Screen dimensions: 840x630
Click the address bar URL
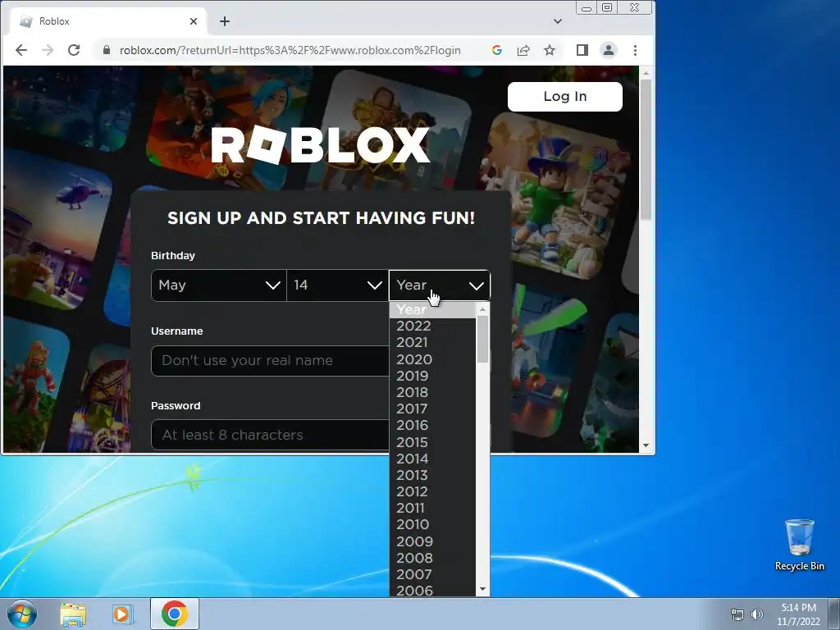[290, 50]
